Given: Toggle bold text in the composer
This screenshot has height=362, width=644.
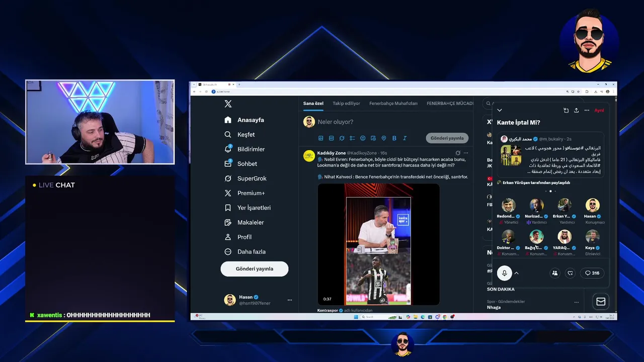Looking at the screenshot, I should [394, 138].
